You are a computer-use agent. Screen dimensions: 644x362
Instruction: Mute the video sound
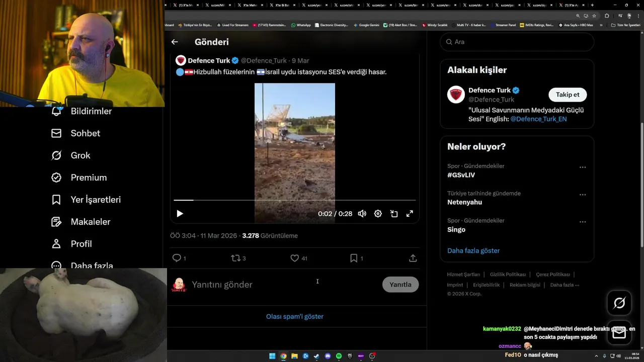(x=362, y=214)
